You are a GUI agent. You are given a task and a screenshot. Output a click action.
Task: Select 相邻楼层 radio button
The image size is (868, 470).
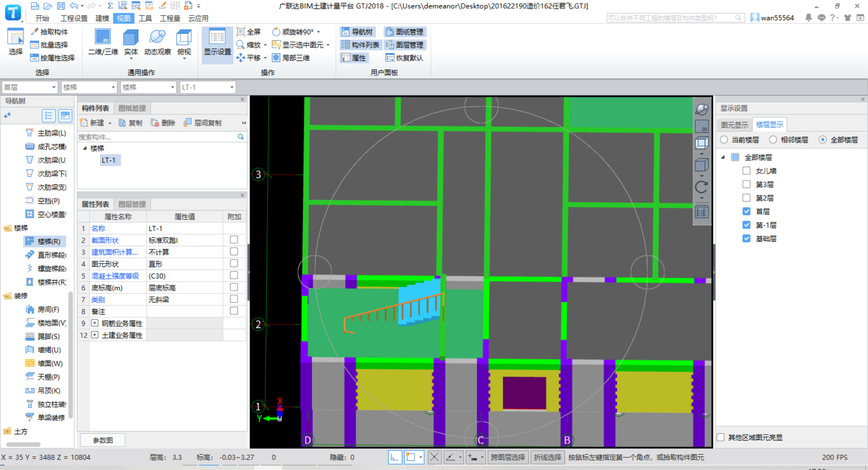click(773, 140)
